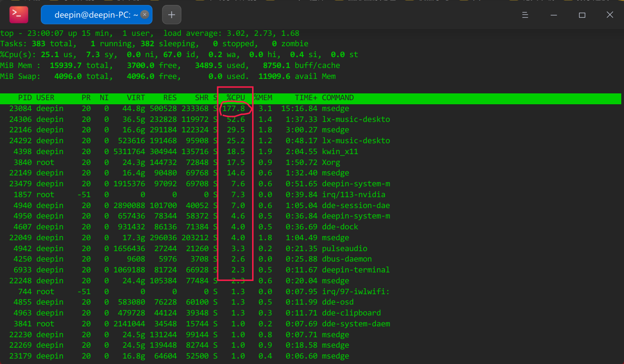Click PID 22049 in the process list
Viewport: 624px width, 364px height.
click(20, 238)
